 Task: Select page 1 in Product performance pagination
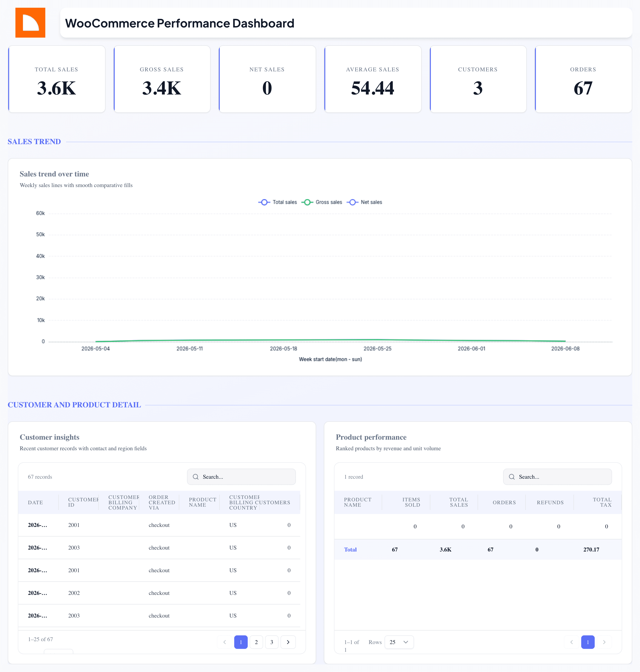pyautogui.click(x=588, y=642)
